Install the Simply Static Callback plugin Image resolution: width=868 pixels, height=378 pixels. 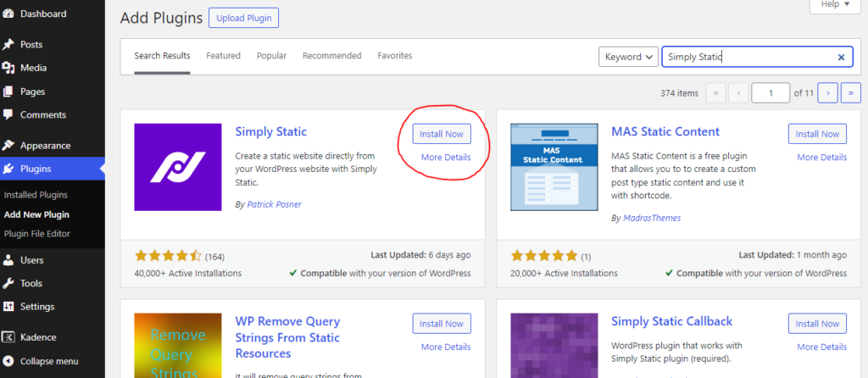coord(817,324)
